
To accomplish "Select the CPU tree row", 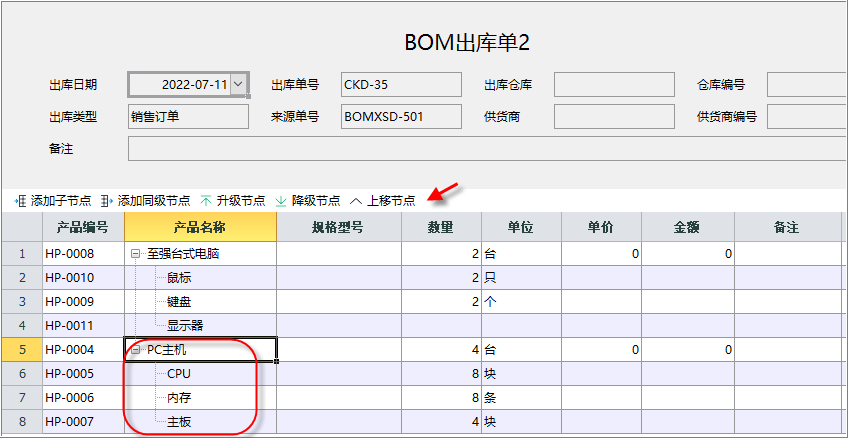I will [x=179, y=374].
